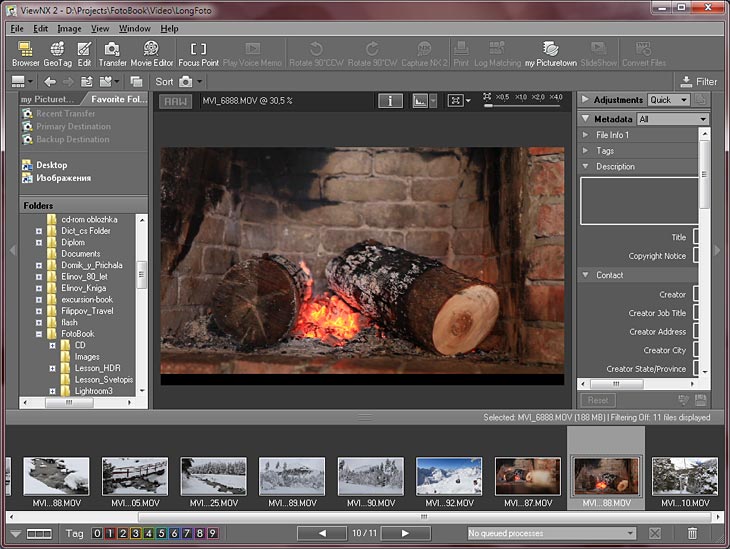
Task: Open the Metadata All dropdown
Action: 673,119
